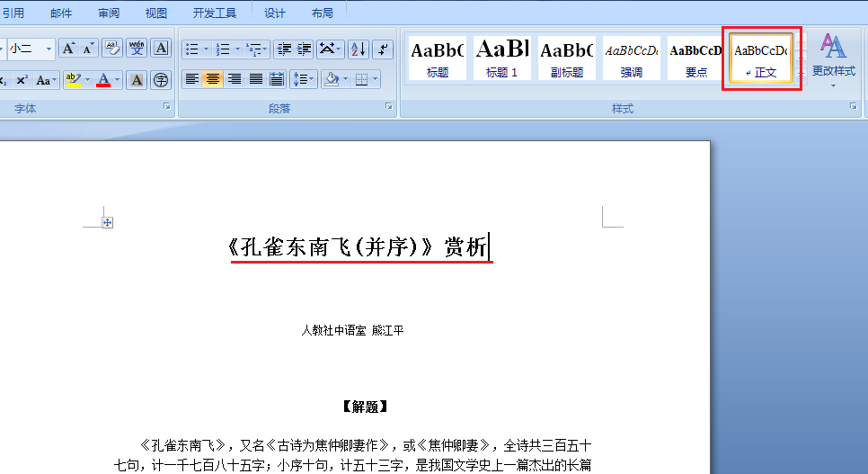Image resolution: width=868 pixels, height=474 pixels.
Task: Open the font size 小二 dropdown
Action: pyautogui.click(x=49, y=49)
